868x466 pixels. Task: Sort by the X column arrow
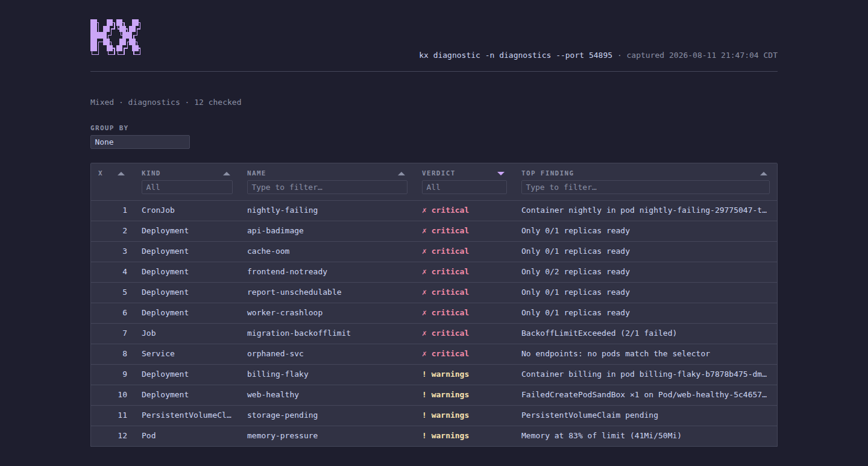click(121, 174)
